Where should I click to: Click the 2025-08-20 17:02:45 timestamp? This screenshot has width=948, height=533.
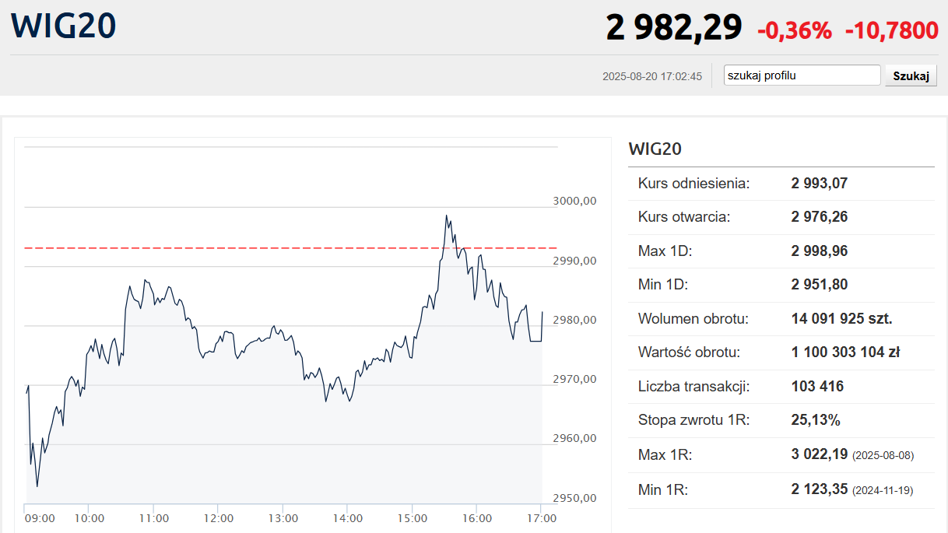(652, 76)
